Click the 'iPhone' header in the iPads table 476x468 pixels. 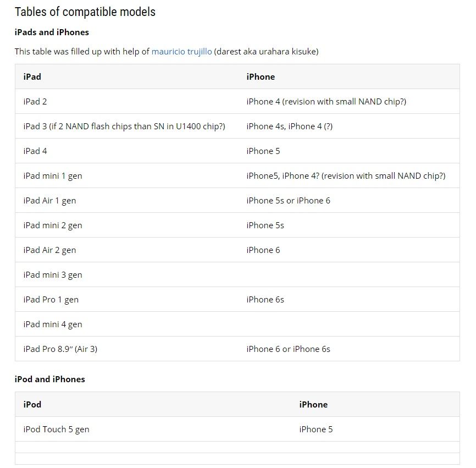tap(261, 77)
